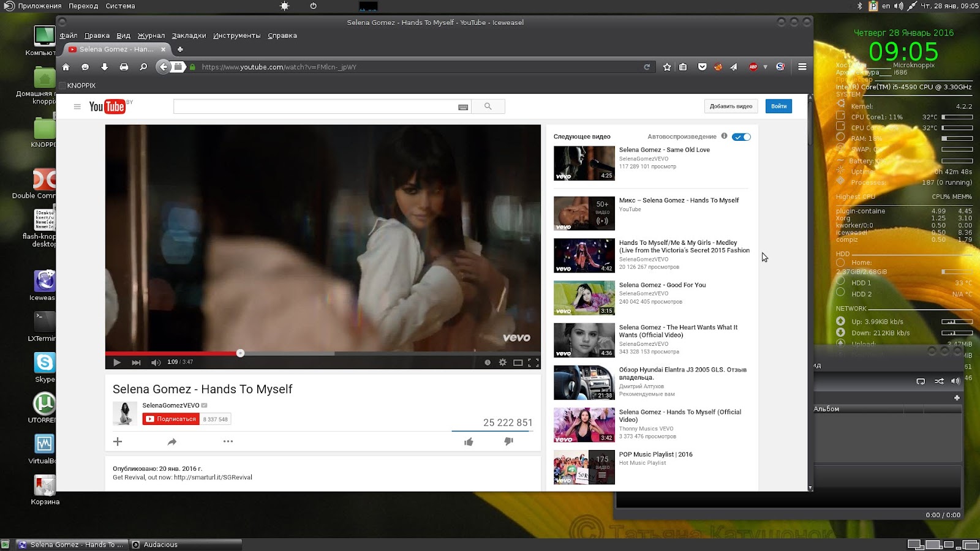Click the Войти sign-in button
The image size is (980, 551).
[778, 107]
